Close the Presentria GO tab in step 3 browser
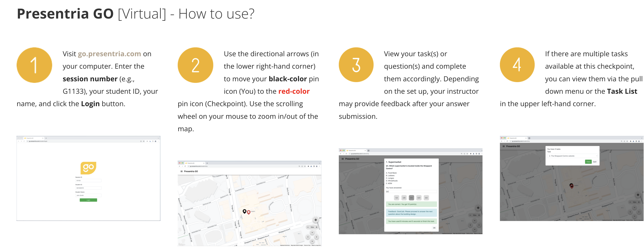Screen dimensions: 644x251 pyautogui.click(x=365, y=151)
